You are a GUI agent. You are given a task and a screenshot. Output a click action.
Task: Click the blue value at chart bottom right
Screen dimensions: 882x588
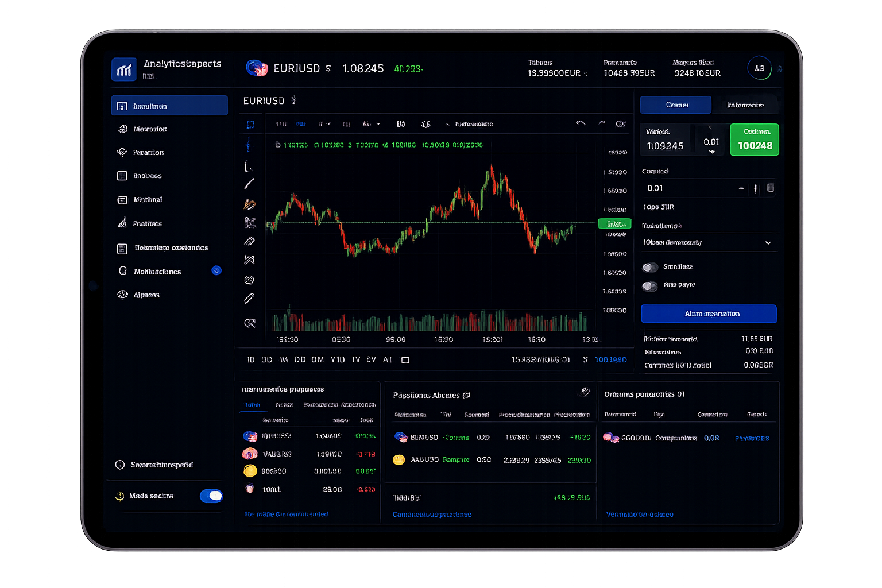610,359
